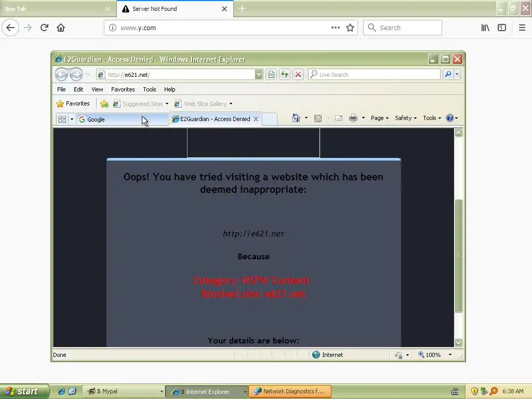This screenshot has width=532, height=399.
Task: Open the File menu
Action: tap(61, 89)
